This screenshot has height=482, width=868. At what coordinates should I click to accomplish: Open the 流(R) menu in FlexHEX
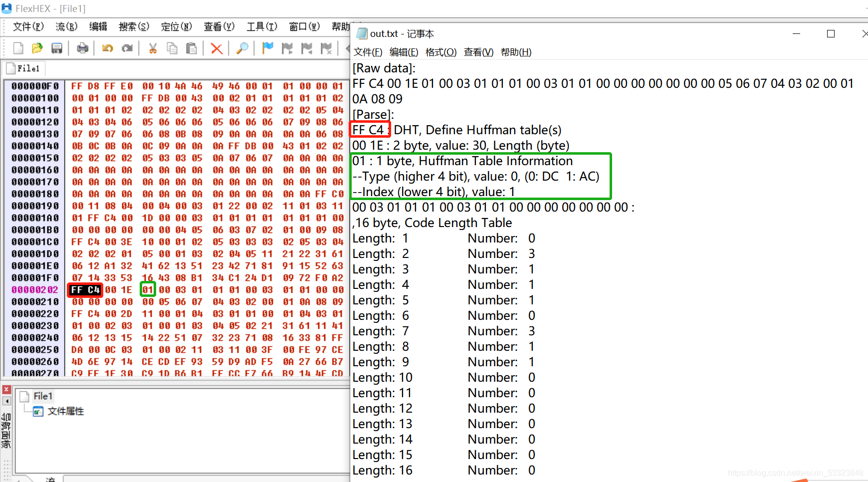tap(66, 26)
